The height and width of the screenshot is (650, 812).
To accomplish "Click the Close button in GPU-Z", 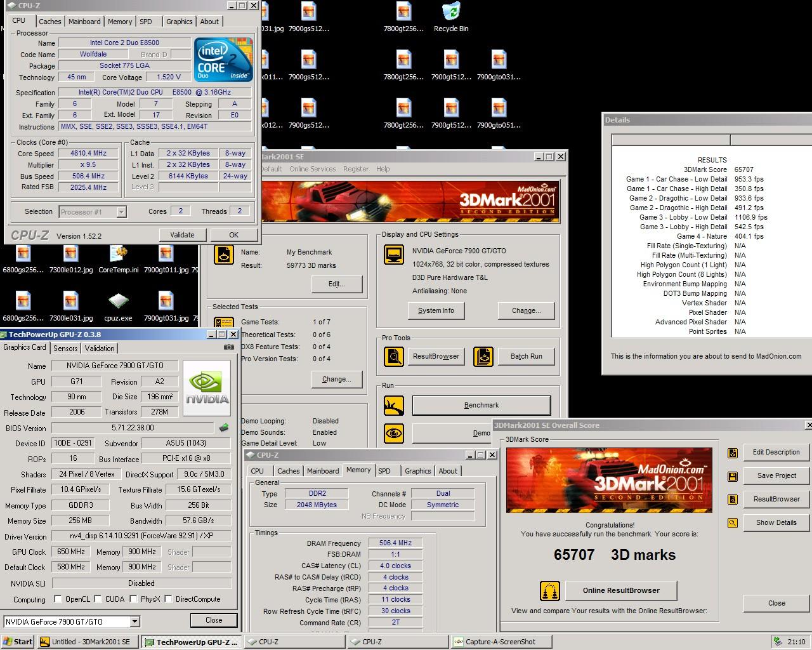I will point(214,620).
